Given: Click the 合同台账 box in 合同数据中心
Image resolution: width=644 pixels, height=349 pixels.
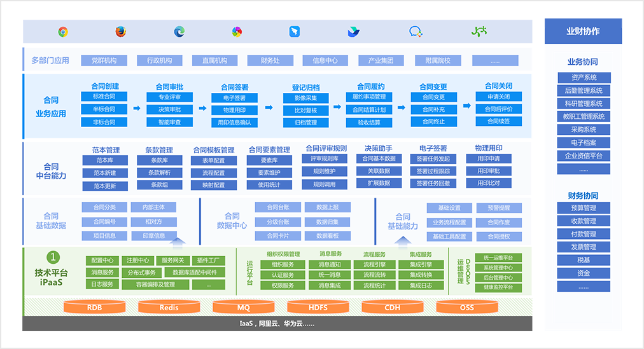Looking at the screenshot, I should click(277, 207).
